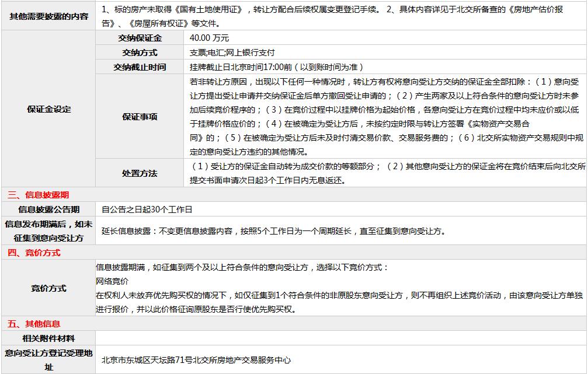The image size is (588, 374).
Task: Select the 相关附件材料 label cell
Action: tap(48, 338)
